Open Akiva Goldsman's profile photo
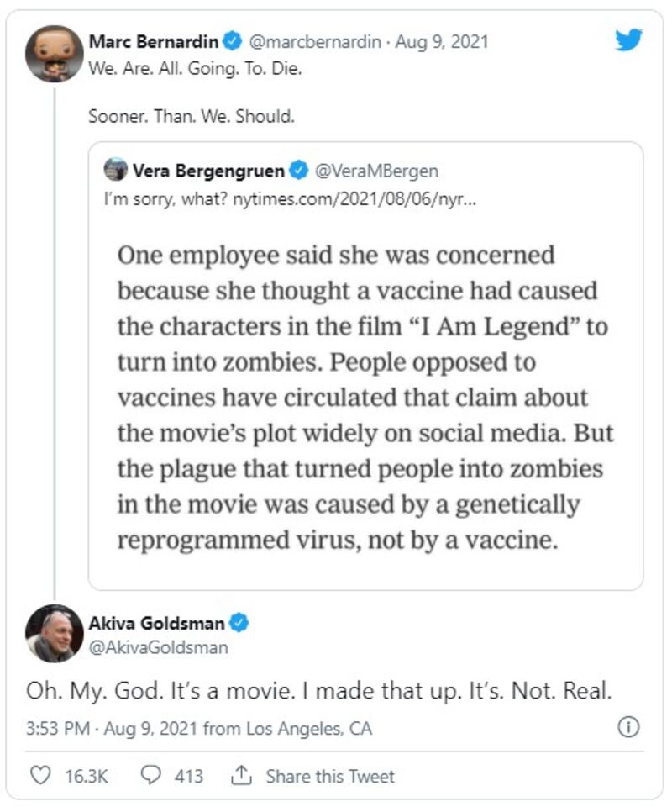 54,633
